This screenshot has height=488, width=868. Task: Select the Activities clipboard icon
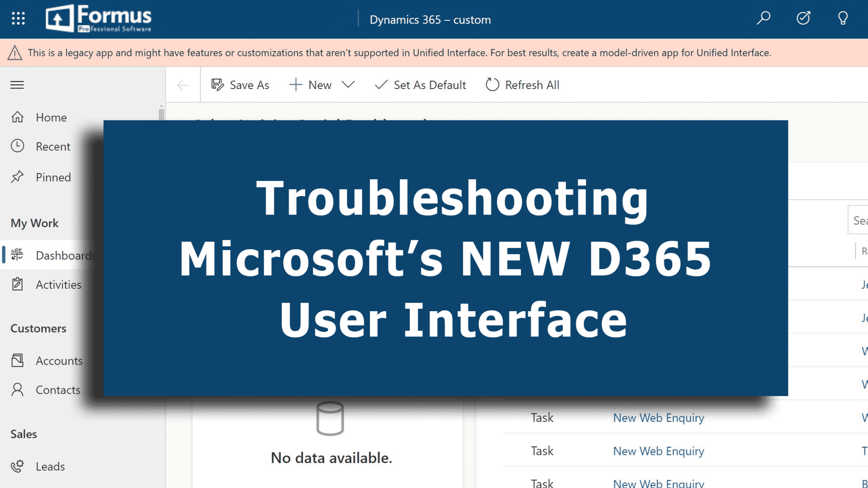(x=17, y=284)
